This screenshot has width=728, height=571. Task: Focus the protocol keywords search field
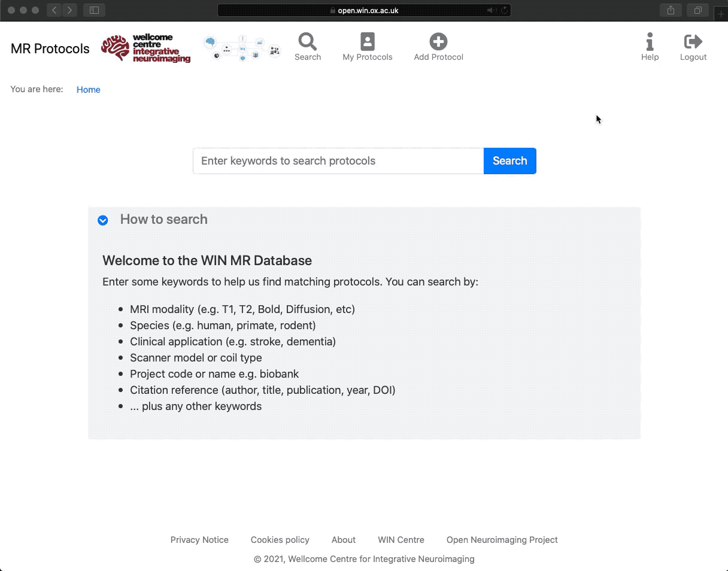[x=338, y=161]
